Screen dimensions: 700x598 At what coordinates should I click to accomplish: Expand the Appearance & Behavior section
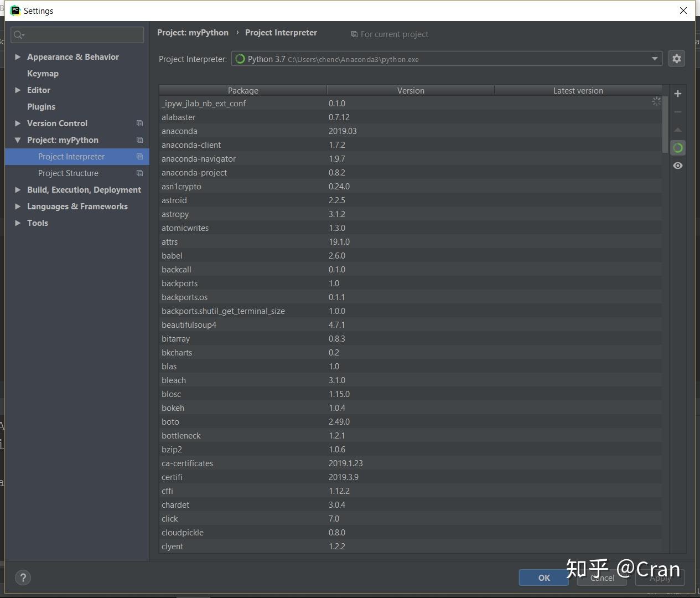click(17, 56)
